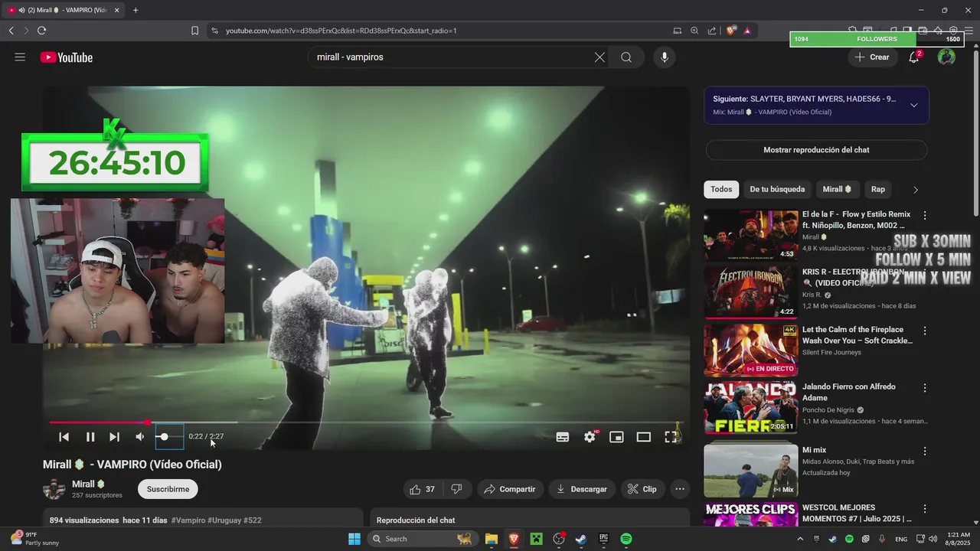This screenshot has width=980, height=551.
Task: Toggle subtitles on the player
Action: point(563,437)
